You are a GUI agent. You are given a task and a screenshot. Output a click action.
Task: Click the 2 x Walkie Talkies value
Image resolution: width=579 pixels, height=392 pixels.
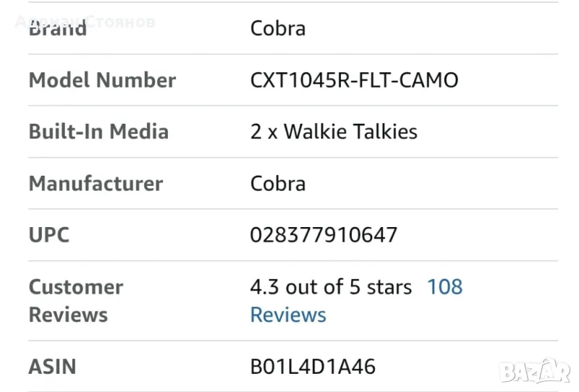point(334,132)
